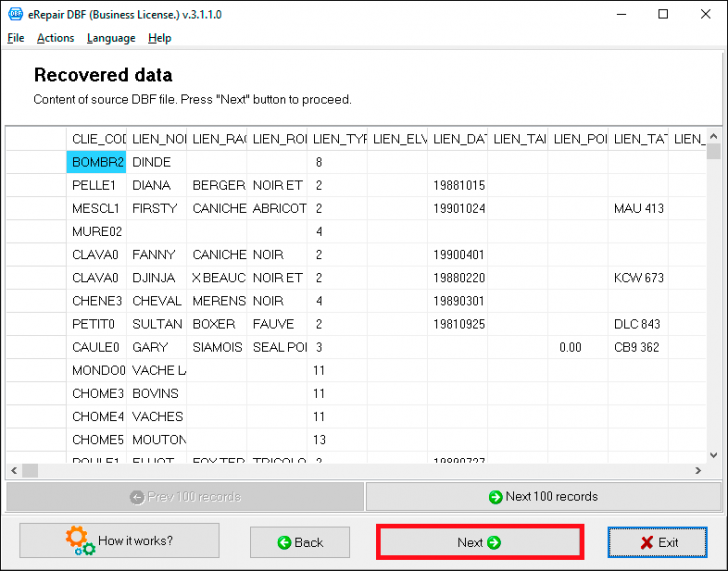
Task: Go back using the Back button label
Action: pyautogui.click(x=309, y=542)
